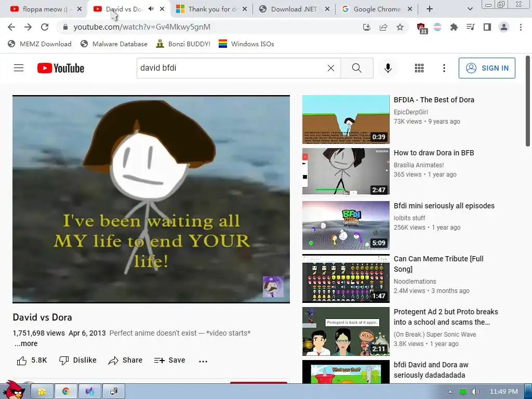The width and height of the screenshot is (532, 399).
Task: Mute the tab via speaker icon
Action: pyautogui.click(x=151, y=9)
